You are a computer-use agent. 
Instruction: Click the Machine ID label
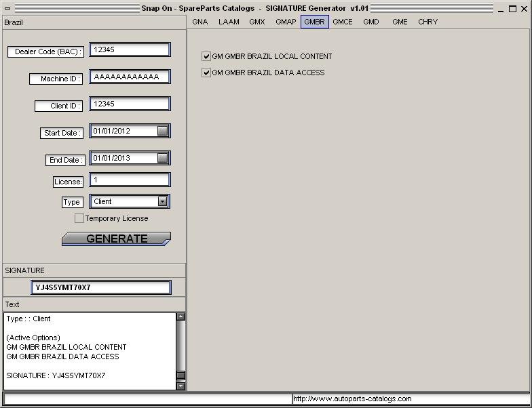point(56,79)
